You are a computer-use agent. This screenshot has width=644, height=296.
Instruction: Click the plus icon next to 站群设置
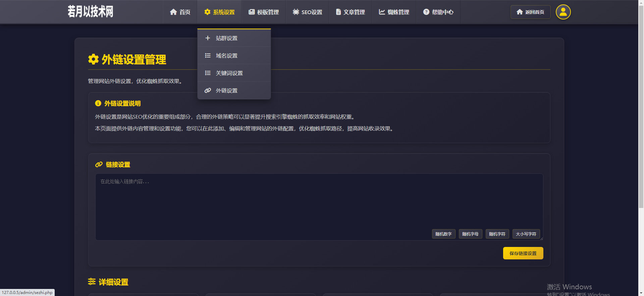coord(208,38)
